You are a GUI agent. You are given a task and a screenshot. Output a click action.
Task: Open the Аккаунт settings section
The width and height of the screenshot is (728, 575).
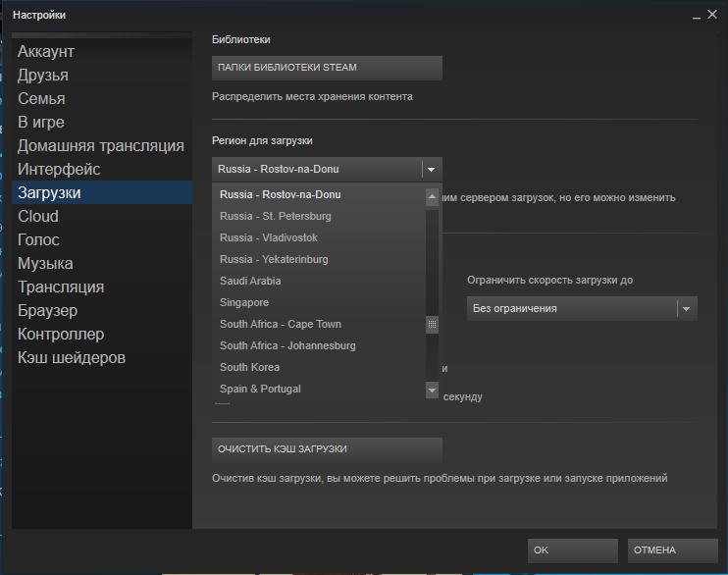102,52
